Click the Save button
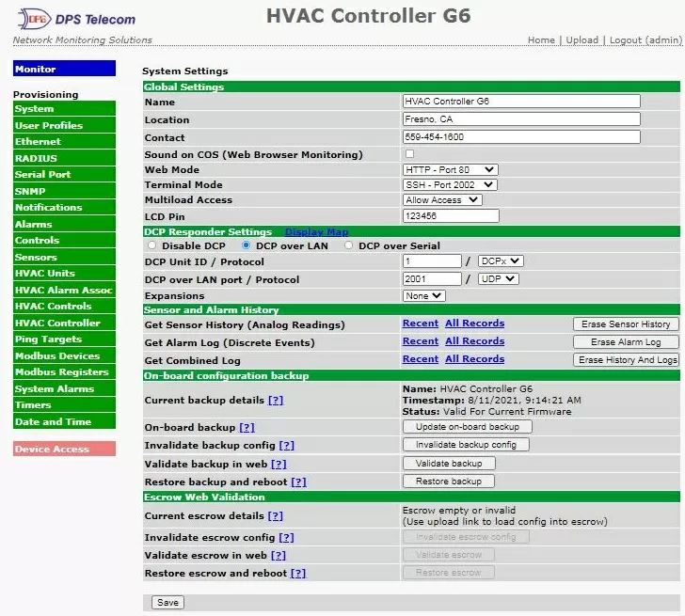This screenshot has width=685, height=616. pyautogui.click(x=167, y=602)
